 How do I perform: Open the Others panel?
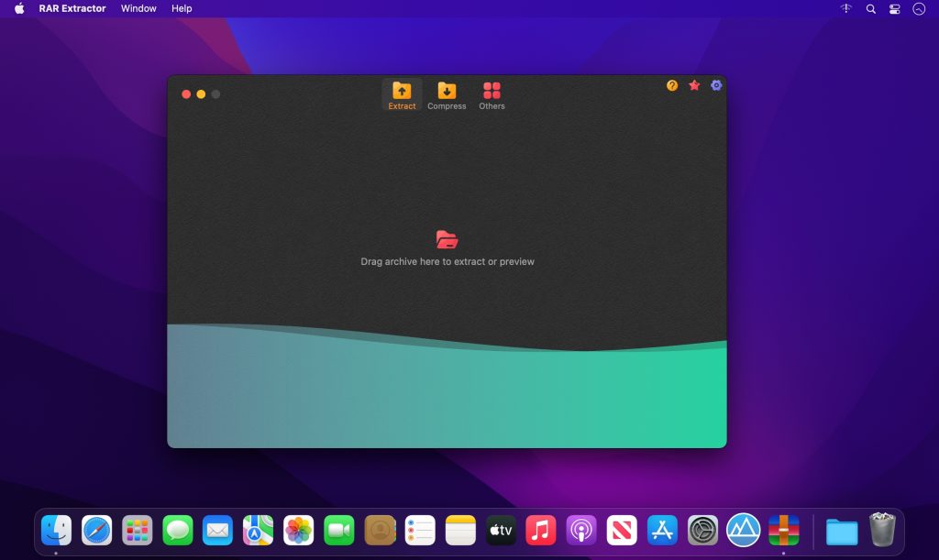(x=492, y=94)
